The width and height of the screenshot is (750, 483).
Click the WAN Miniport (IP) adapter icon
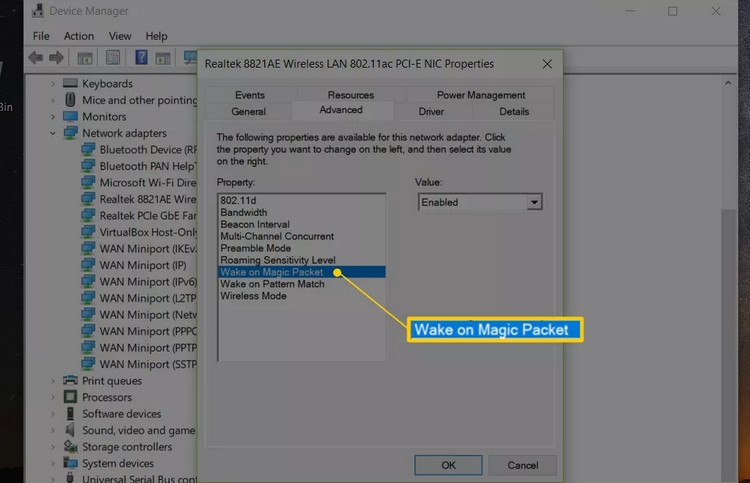(x=88, y=265)
